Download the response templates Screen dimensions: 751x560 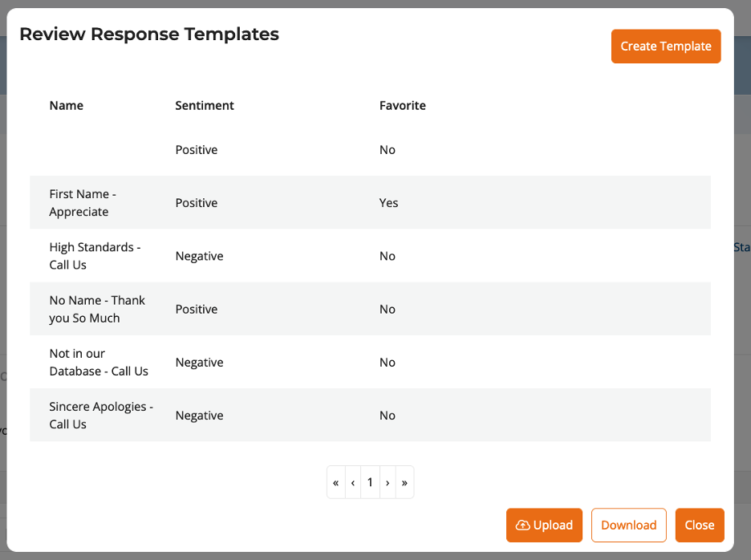tap(628, 526)
